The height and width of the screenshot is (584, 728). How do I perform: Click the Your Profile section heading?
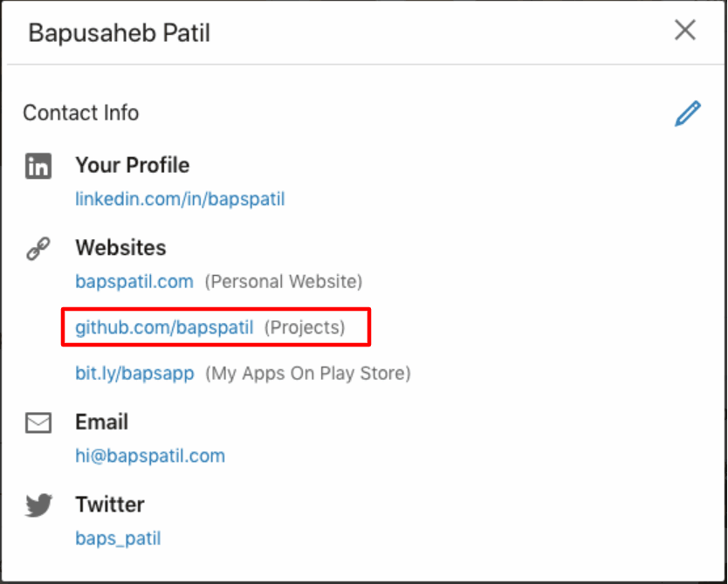pyautogui.click(x=133, y=165)
